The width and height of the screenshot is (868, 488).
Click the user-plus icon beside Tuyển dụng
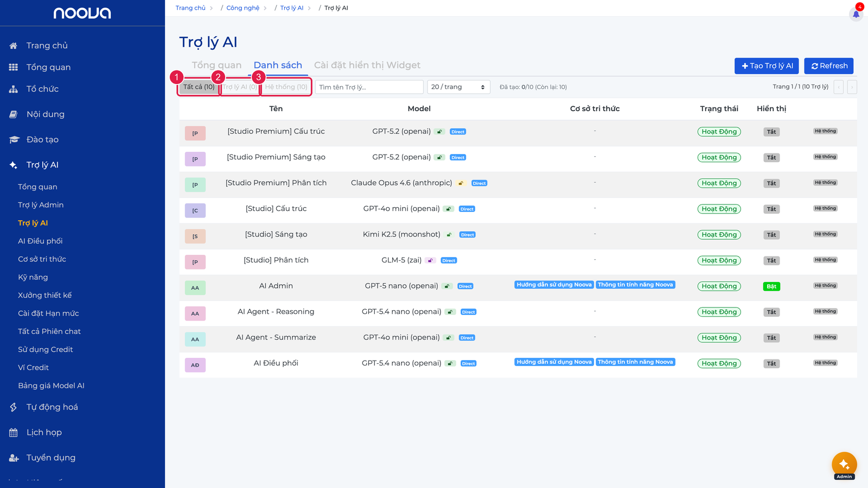(14, 458)
